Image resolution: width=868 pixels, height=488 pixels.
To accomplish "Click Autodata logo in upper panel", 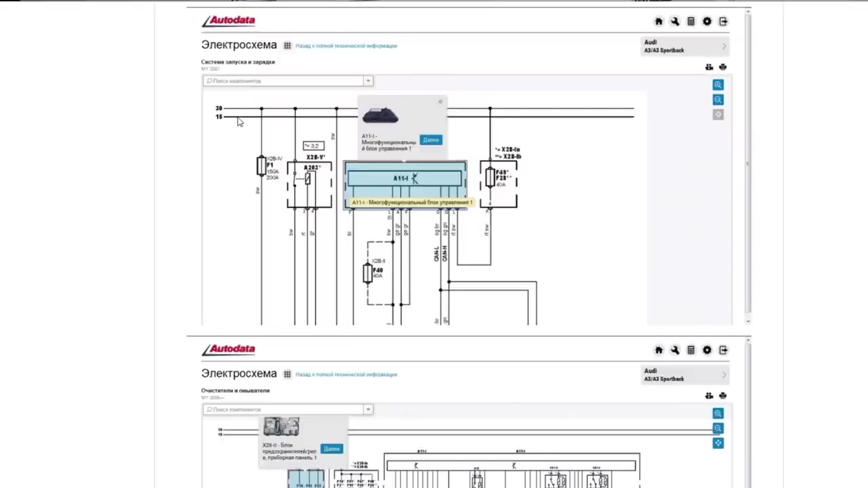I will point(229,21).
